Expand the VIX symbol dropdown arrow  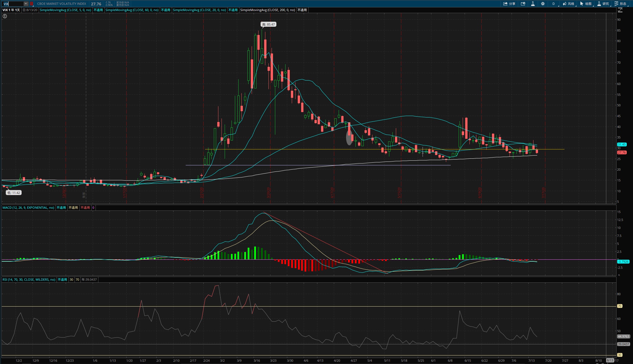click(x=26, y=4)
